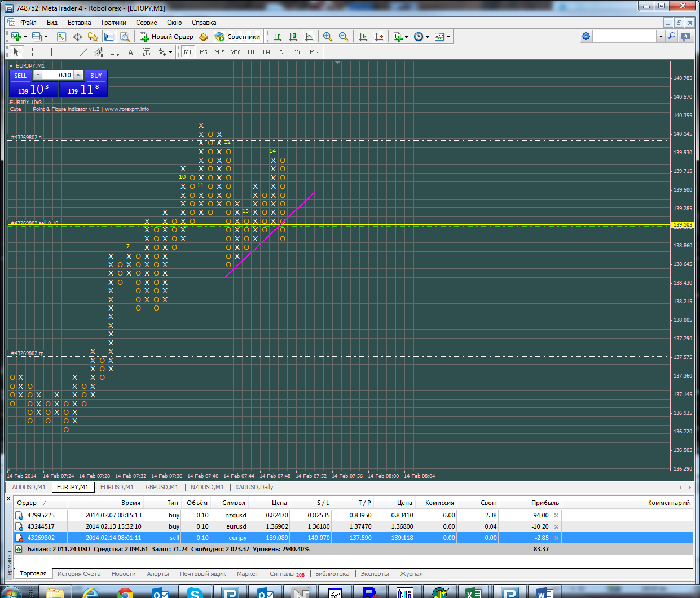Switch to the H1 timeframe
This screenshot has width=700, height=598.
coord(251,52)
